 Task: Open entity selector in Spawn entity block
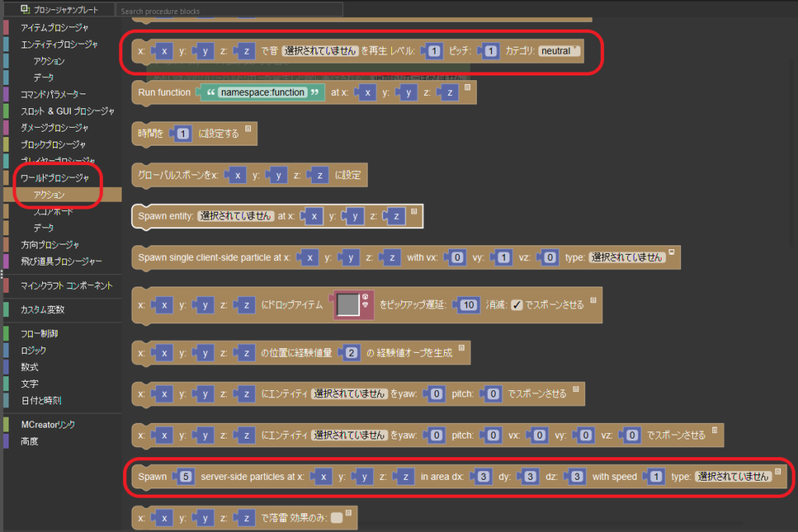pos(235,216)
